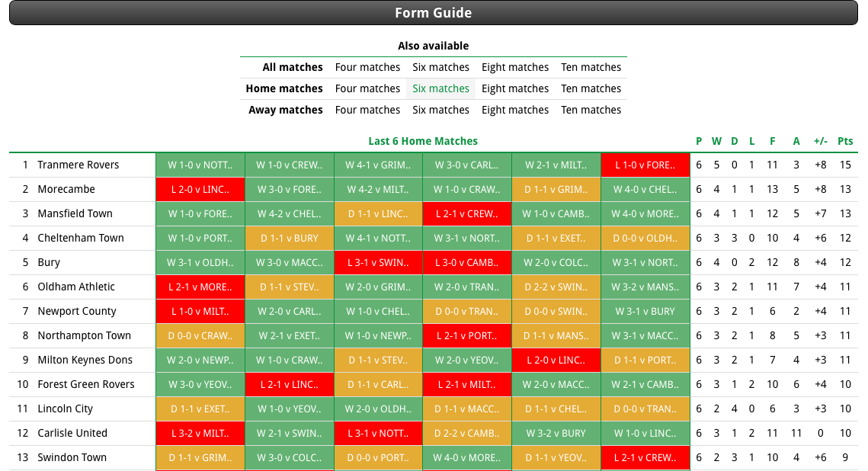Click the Mansfield Town team name
The width and height of the screenshot is (868, 471).
(x=75, y=213)
